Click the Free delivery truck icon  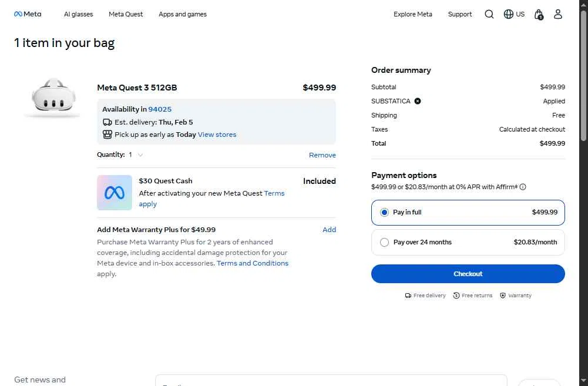pos(408,296)
